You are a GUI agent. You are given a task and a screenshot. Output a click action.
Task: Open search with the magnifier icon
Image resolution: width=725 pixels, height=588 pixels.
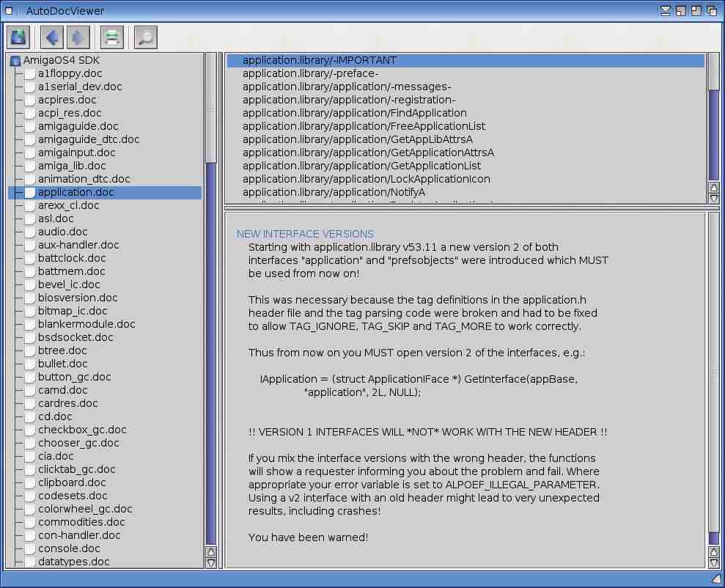pos(145,37)
